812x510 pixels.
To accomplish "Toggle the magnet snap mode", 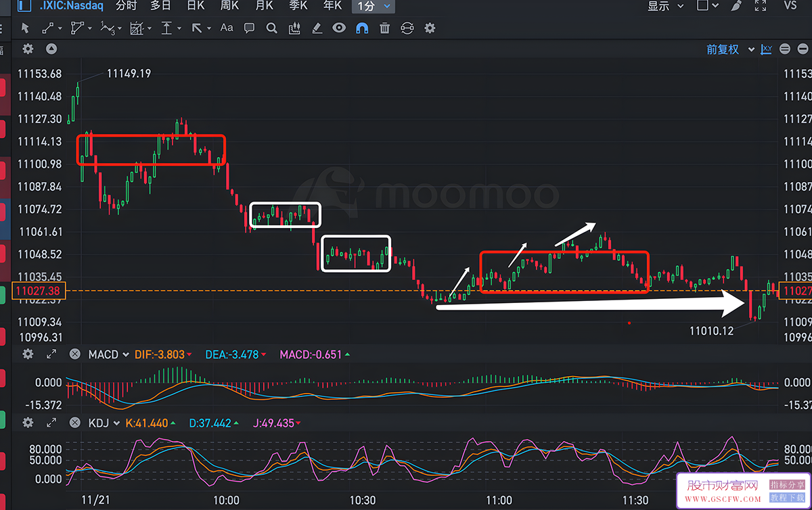I will (x=362, y=28).
